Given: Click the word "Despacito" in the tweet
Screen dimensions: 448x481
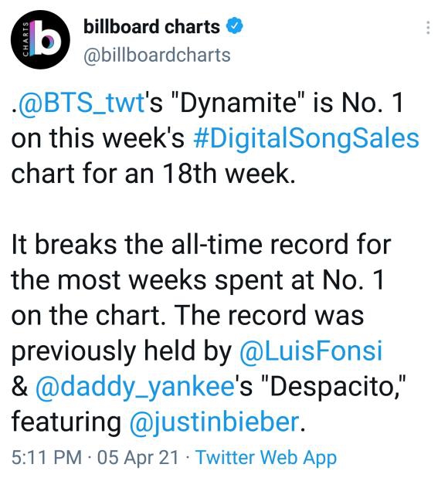Looking at the screenshot, I should click(333, 387).
